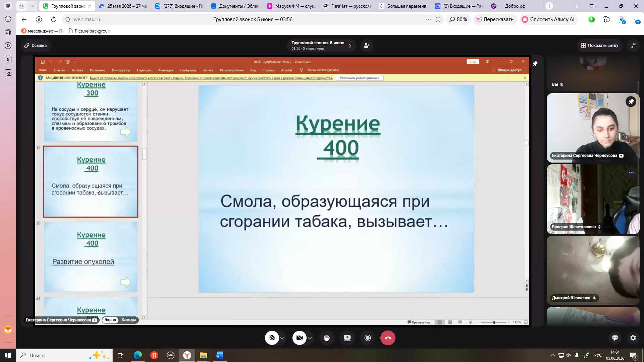Open the Слайд-шоу ribbon tab
The height and width of the screenshot is (362, 644).
(188, 70)
